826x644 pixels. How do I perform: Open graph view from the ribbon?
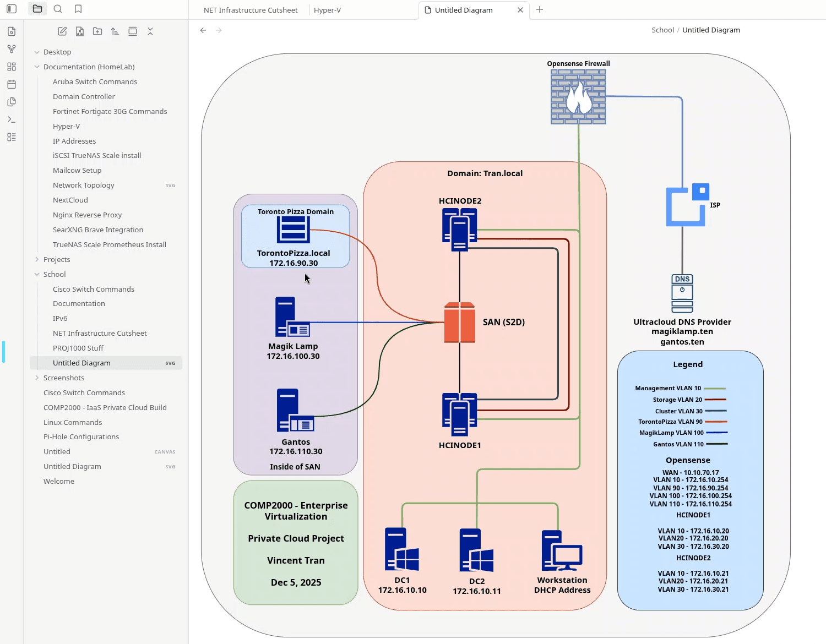click(x=12, y=49)
